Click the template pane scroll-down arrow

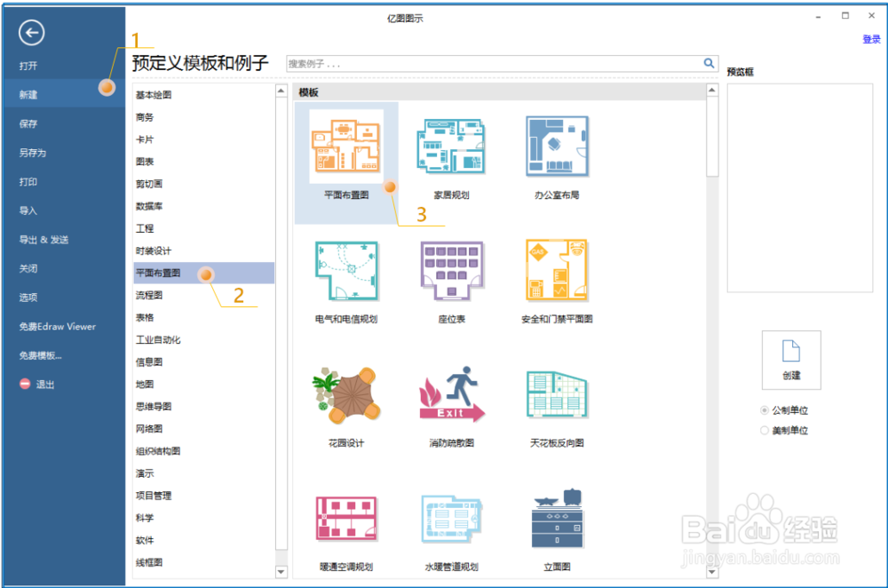(712, 572)
